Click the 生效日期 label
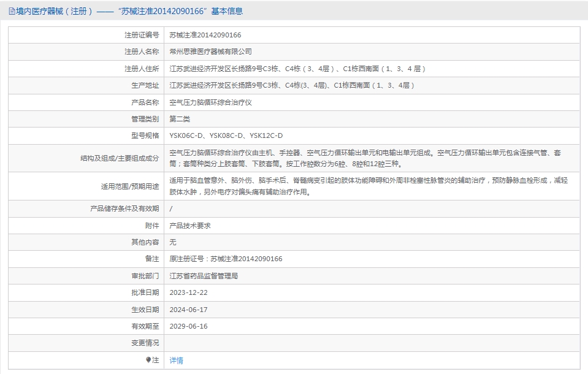 point(145,310)
